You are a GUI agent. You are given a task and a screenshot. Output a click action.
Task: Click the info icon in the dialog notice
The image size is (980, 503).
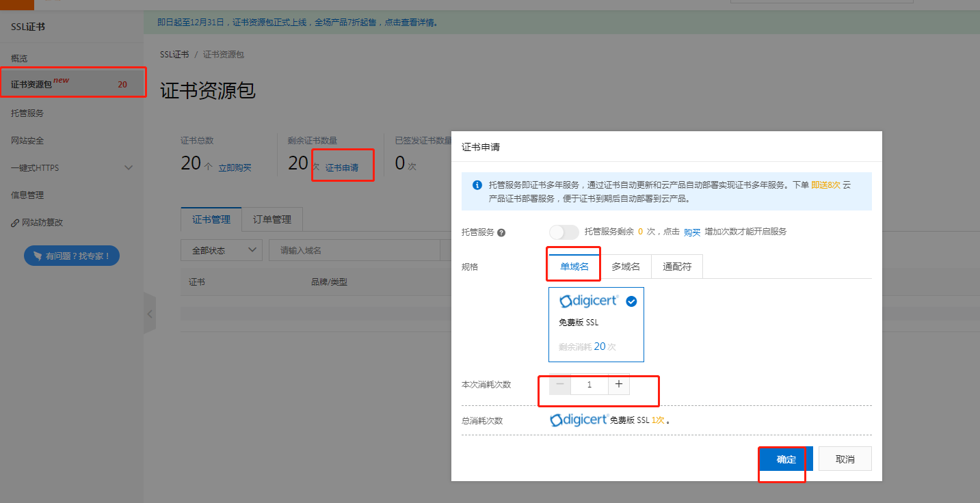click(477, 185)
